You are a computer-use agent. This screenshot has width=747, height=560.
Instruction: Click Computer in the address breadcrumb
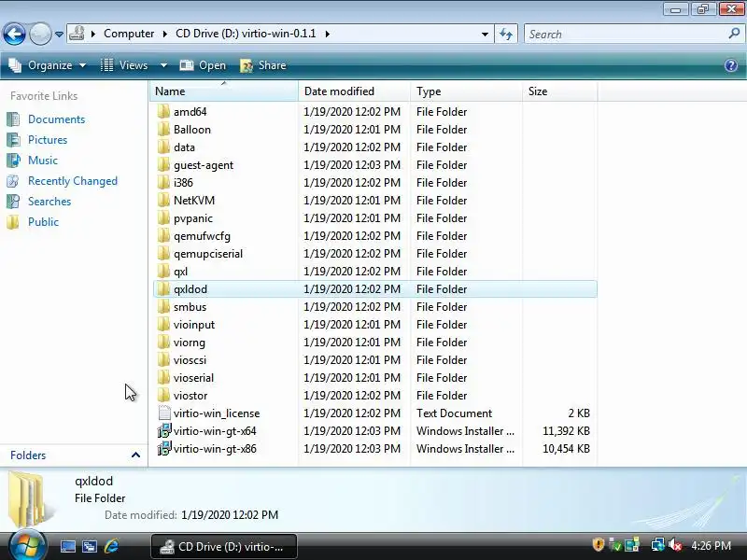[129, 34]
